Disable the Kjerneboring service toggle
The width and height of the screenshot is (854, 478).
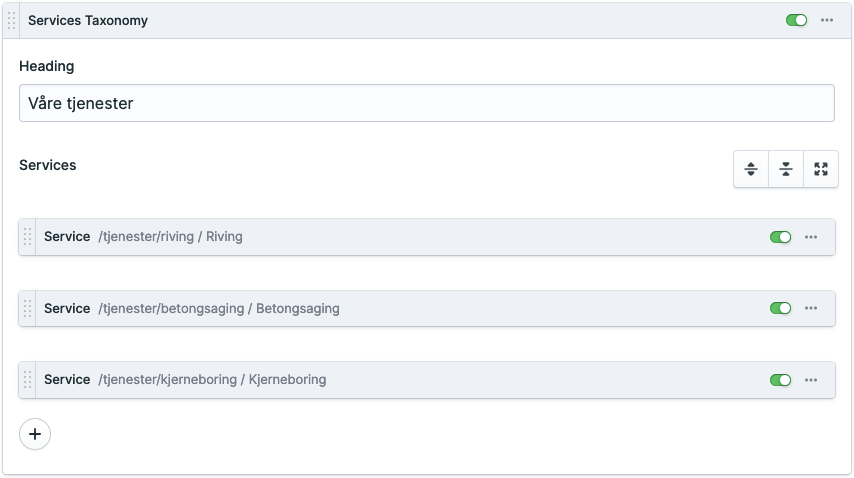coord(780,380)
